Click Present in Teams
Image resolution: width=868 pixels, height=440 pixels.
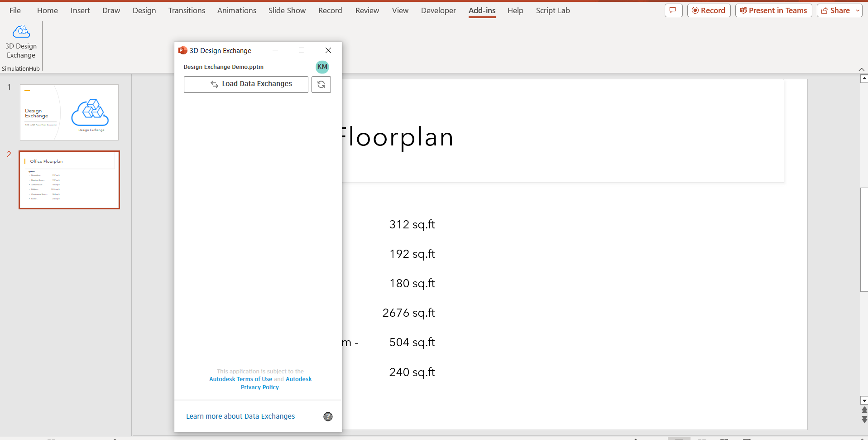pos(773,10)
